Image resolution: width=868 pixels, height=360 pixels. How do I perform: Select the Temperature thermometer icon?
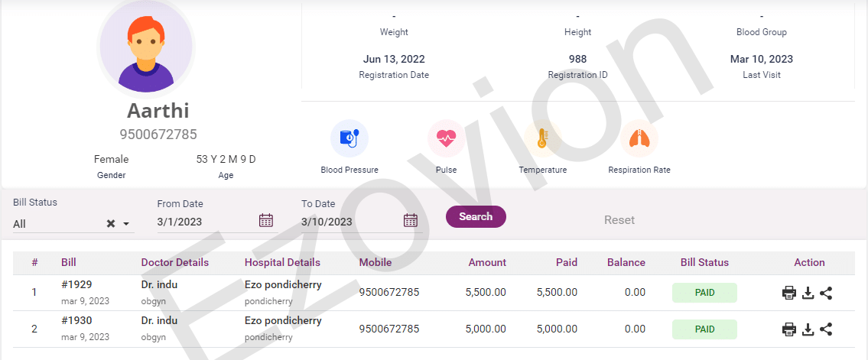click(542, 138)
